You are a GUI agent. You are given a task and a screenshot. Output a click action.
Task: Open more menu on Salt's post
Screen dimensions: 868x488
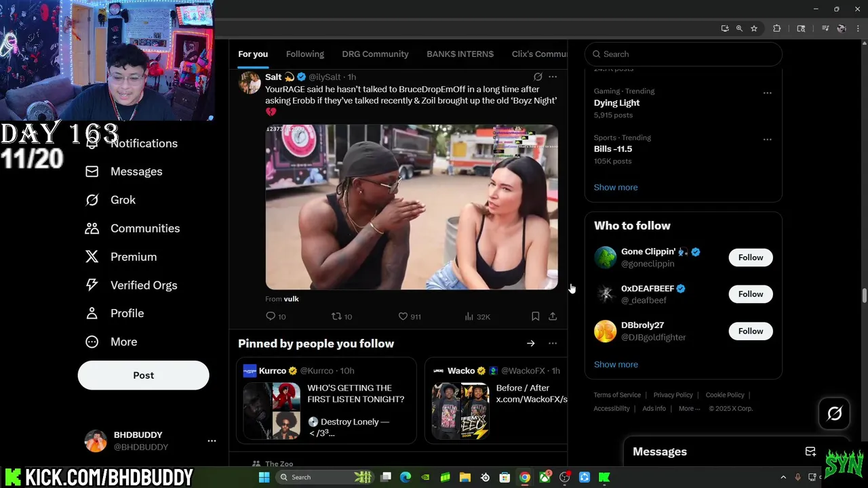click(x=553, y=77)
